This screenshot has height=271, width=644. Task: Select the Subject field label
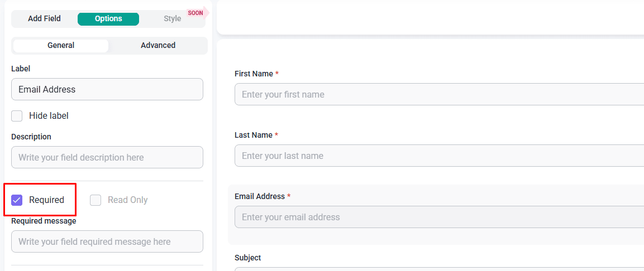(x=247, y=258)
